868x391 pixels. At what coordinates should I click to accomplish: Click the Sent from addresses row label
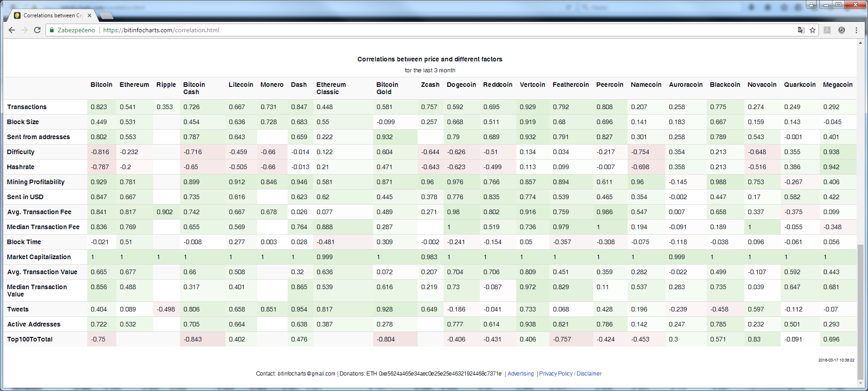(38, 137)
